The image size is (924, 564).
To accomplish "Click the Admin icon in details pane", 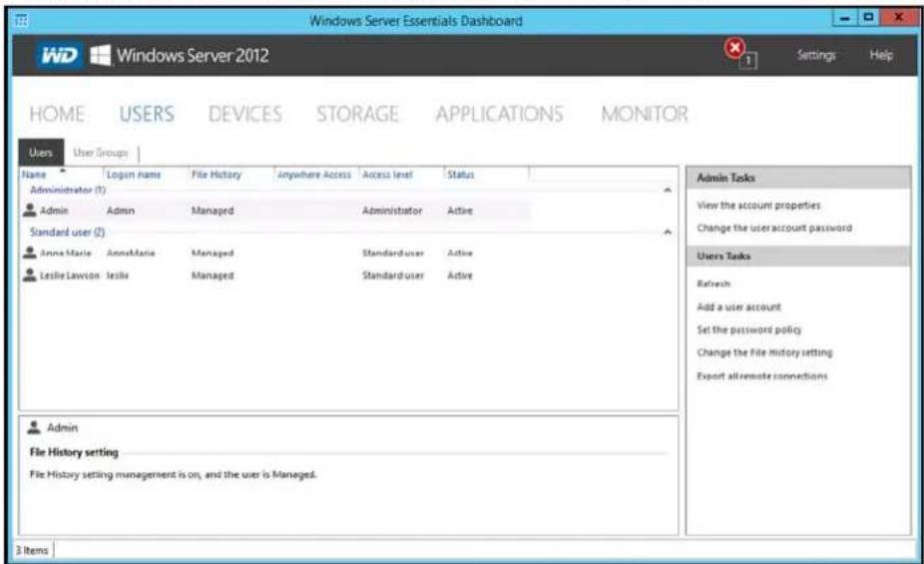I will click(34, 427).
